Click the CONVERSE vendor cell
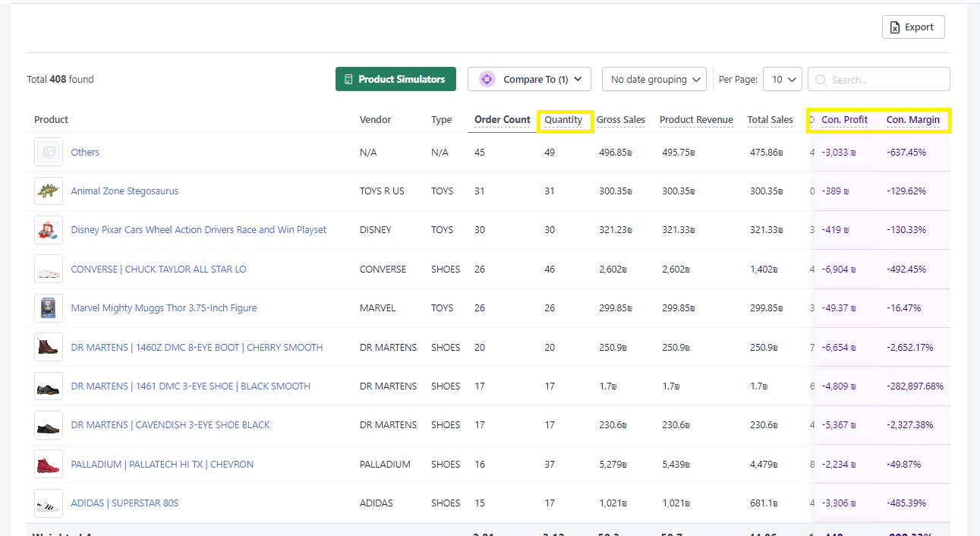 [383, 269]
